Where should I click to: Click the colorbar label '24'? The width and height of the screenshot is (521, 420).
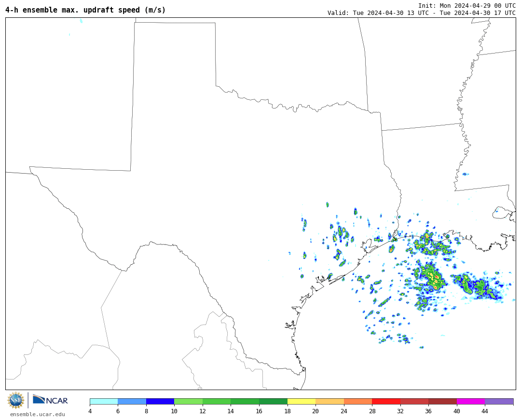coord(344,411)
